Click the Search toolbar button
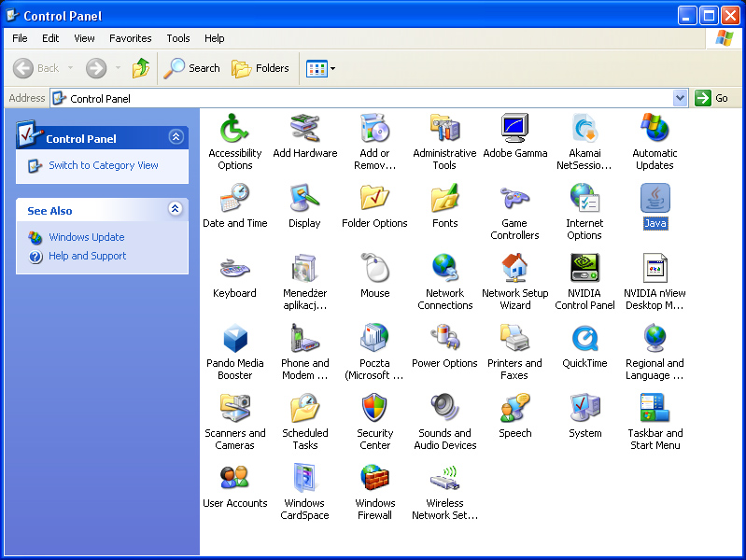 click(x=191, y=68)
